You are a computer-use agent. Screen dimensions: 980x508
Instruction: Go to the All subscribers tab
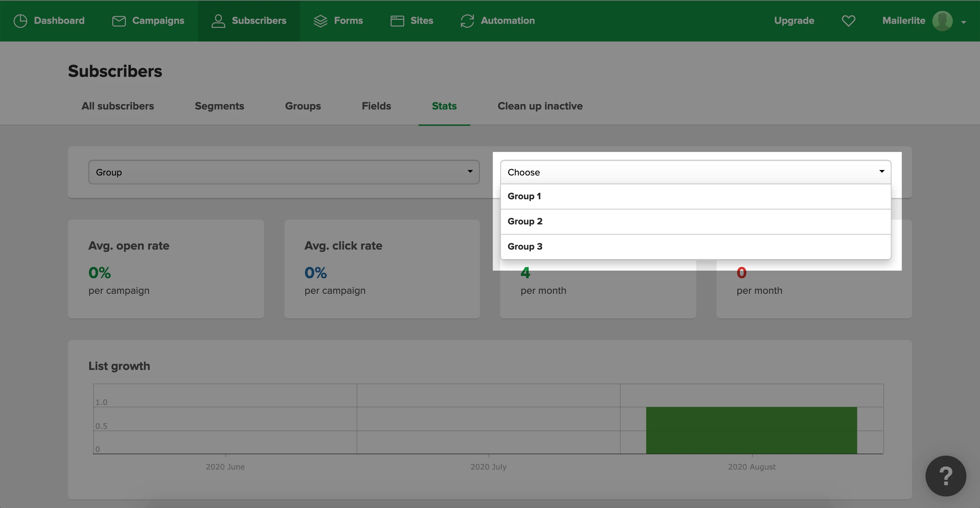117,106
